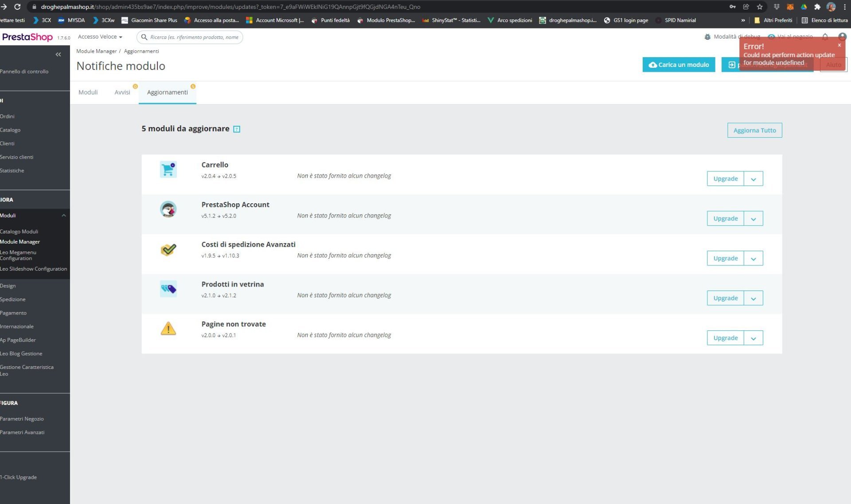Click the Pagine non trovate warning icon
This screenshot has width=851, height=504.
coord(168,329)
